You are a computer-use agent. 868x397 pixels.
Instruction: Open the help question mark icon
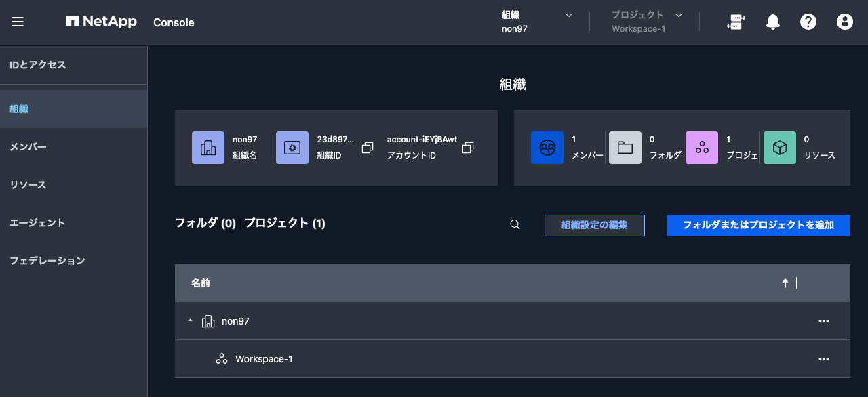click(x=808, y=22)
